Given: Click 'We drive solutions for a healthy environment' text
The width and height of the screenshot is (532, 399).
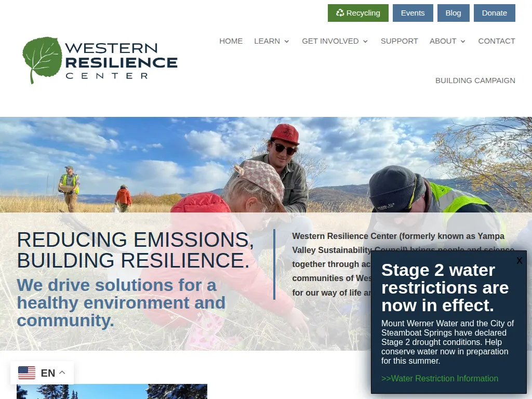Looking at the screenshot, I should [x=121, y=303].
